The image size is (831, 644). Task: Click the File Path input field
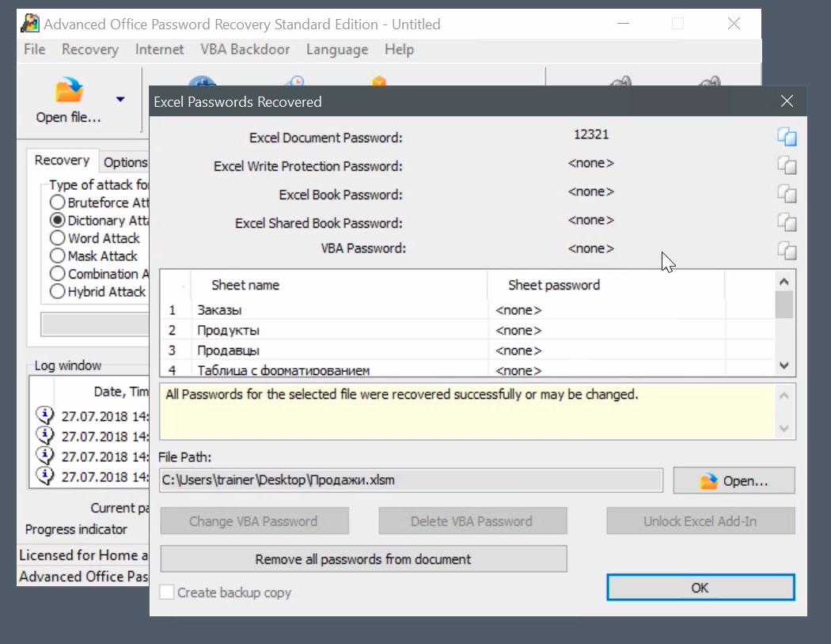pyautogui.click(x=412, y=479)
